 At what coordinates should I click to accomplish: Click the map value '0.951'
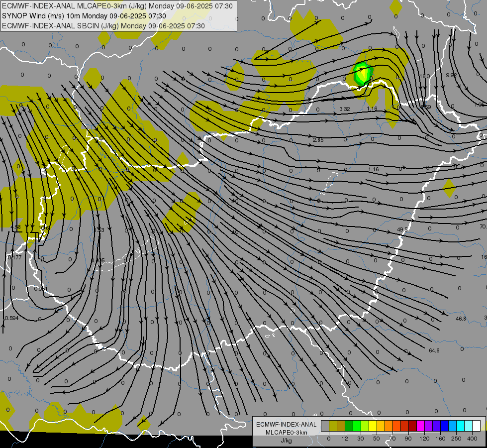point(41,289)
